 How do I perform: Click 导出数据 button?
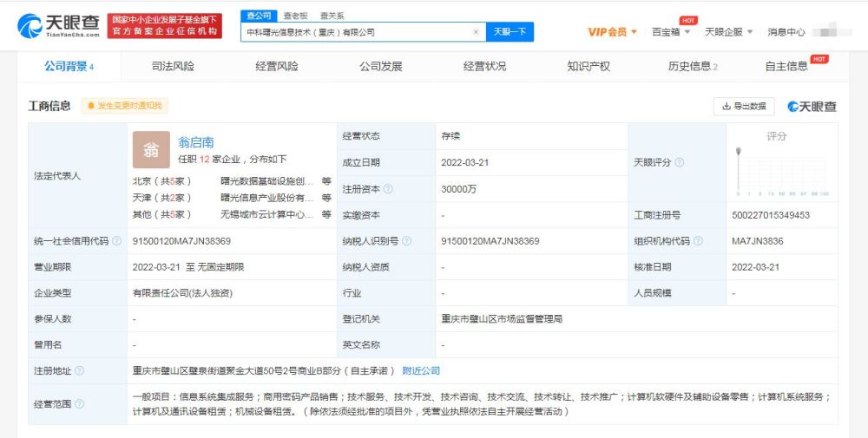tap(744, 106)
